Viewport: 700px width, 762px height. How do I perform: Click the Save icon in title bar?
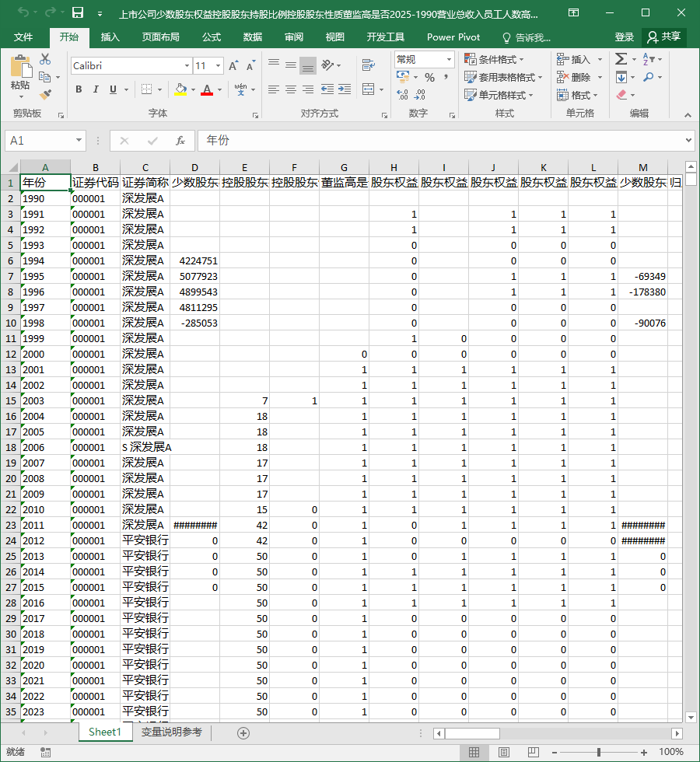(78, 12)
